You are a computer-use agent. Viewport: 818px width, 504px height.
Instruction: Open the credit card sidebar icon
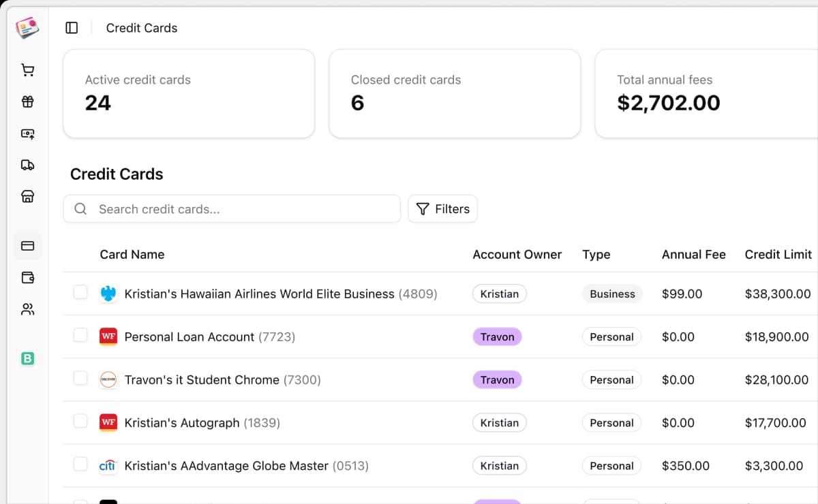pyautogui.click(x=27, y=246)
